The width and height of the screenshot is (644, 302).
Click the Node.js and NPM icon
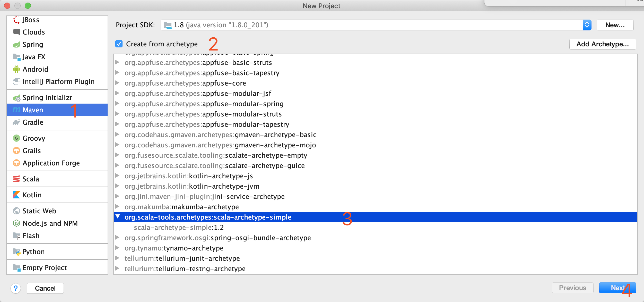[x=16, y=223]
